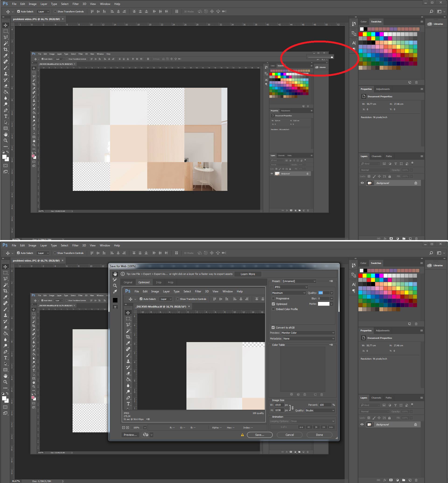Toggle slices visibility icon in Save for Web
Screen dimensions: 448x483
[115, 307]
